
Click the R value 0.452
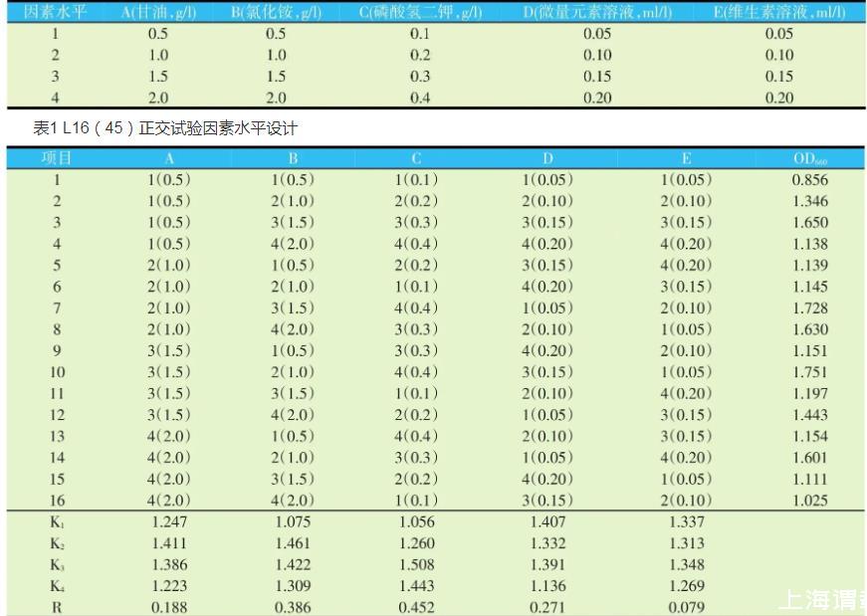416,607
